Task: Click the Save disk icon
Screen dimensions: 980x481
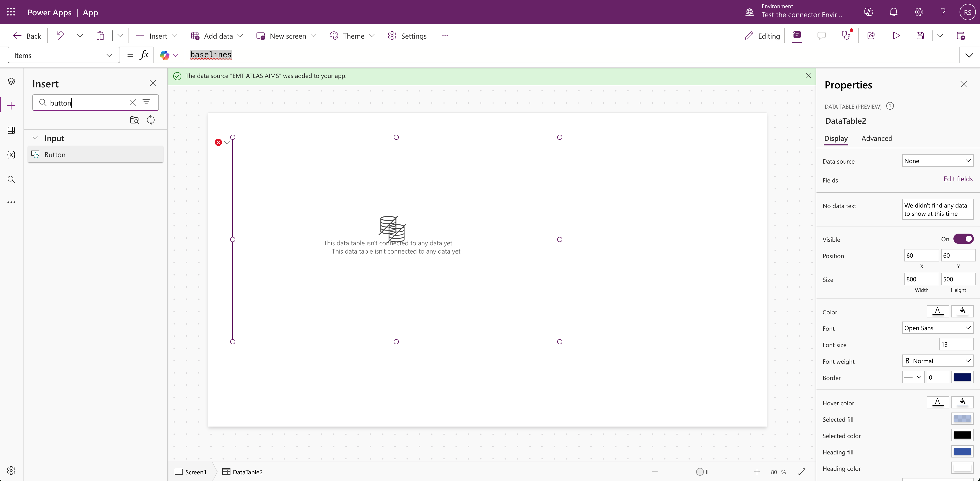Action: pos(920,36)
